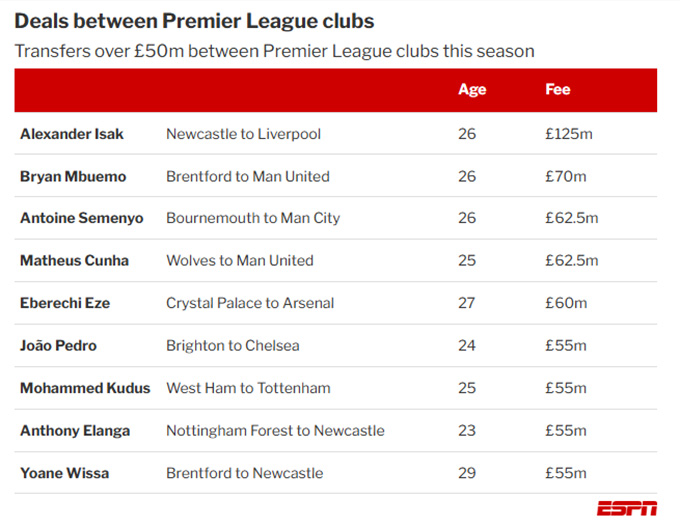
Task: Click the Brighton to Chelsea text
Action: (x=232, y=346)
